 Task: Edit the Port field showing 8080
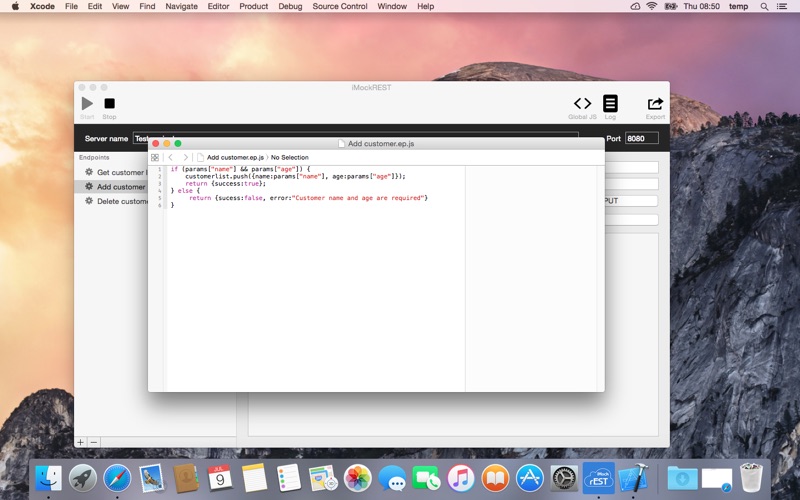tap(641, 138)
